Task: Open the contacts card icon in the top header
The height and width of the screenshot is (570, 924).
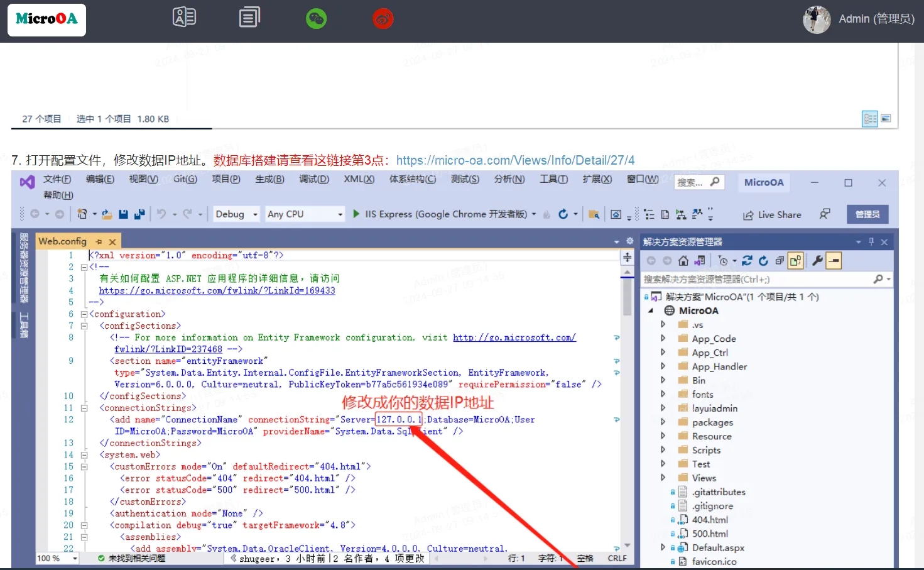Action: (x=184, y=18)
